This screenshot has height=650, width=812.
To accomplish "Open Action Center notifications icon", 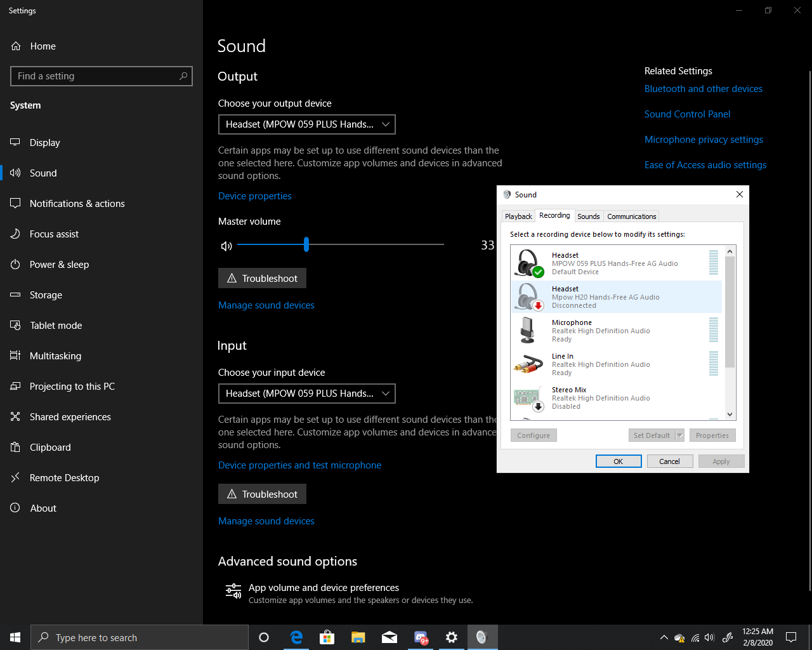I will tap(791, 637).
